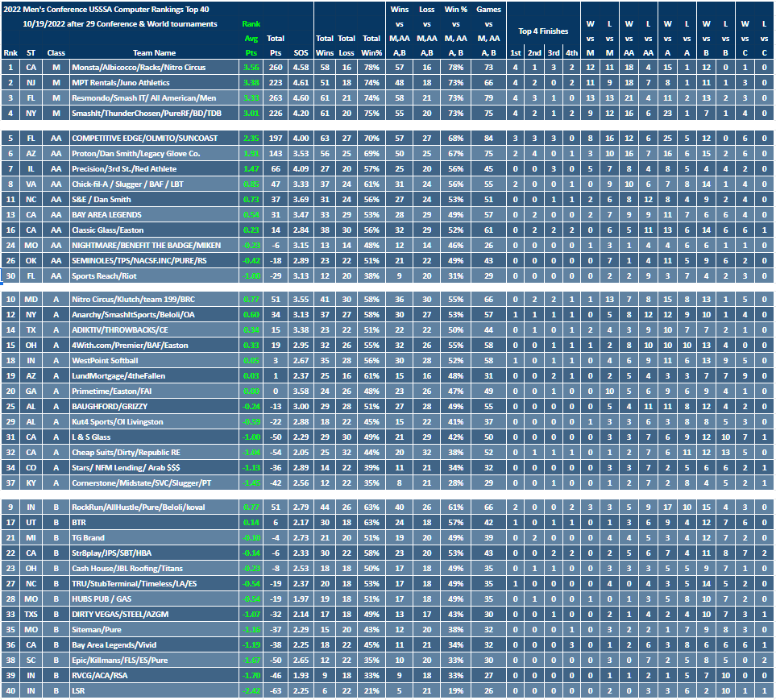Select the 10/19/2022 tournaments subtitle
This screenshot has height=700, width=776.
[120, 23]
